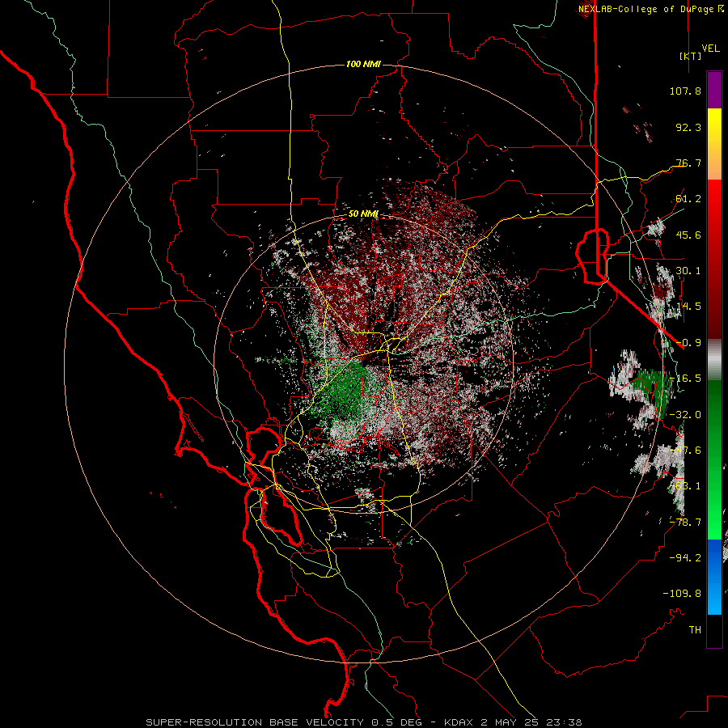This screenshot has height=728, width=728.
Task: Click the 50 NMI range ring label
Action: [363, 214]
